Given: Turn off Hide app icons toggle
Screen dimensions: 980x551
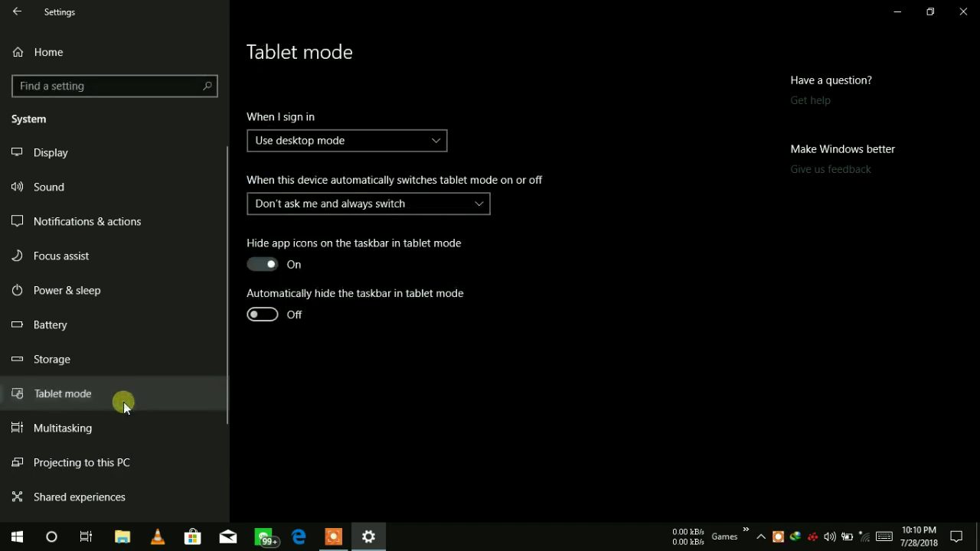Looking at the screenshot, I should coord(262,264).
